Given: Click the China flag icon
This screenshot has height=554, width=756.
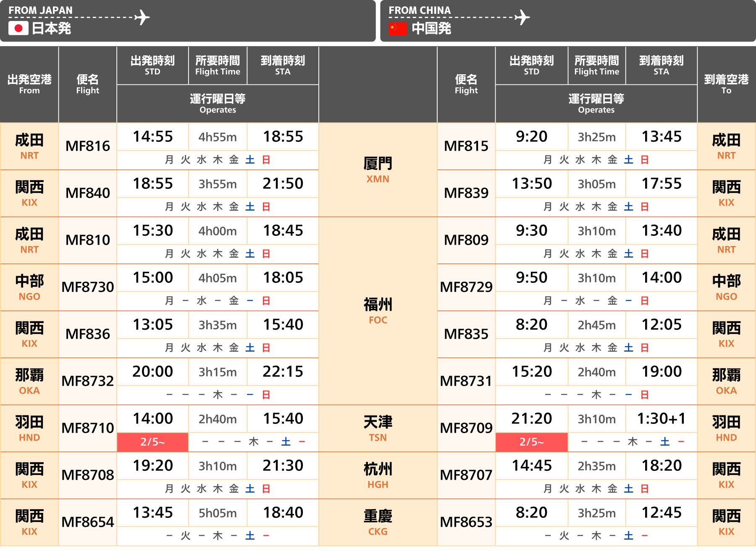Looking at the screenshot, I should click(397, 28).
